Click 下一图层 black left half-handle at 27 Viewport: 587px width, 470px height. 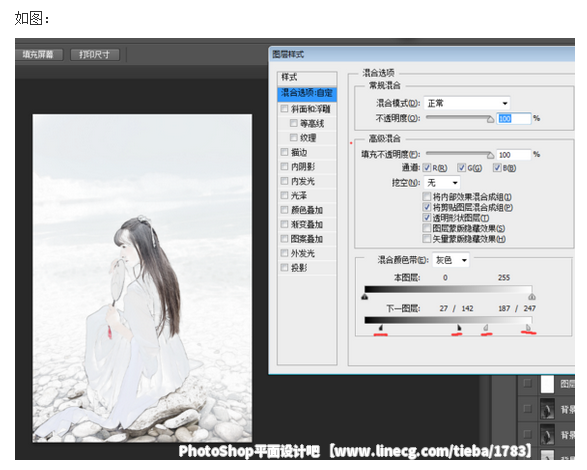tap(380, 328)
